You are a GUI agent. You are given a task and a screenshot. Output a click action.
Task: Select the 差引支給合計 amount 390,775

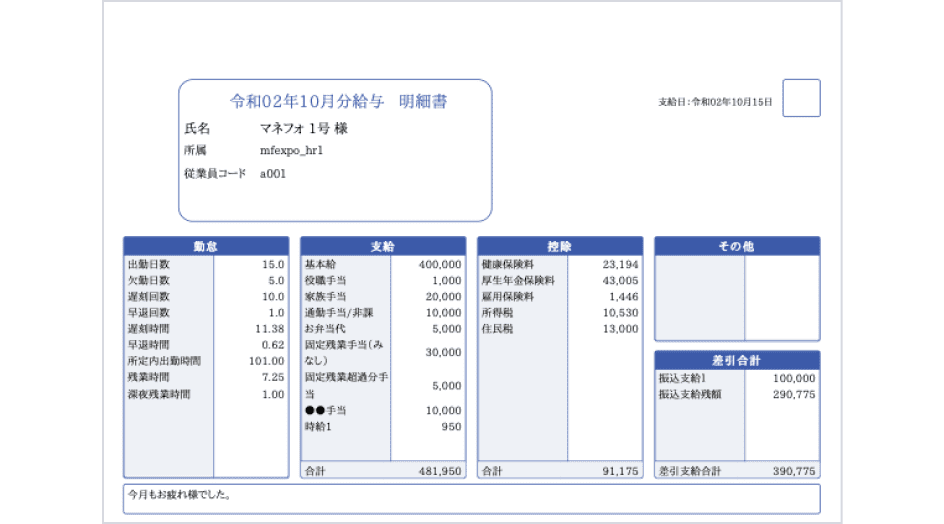[794, 471]
